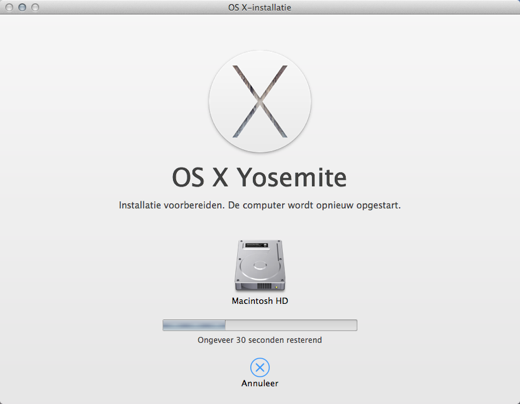Click the OS X Yosemite heading
The height and width of the screenshot is (404, 520).
(259, 178)
